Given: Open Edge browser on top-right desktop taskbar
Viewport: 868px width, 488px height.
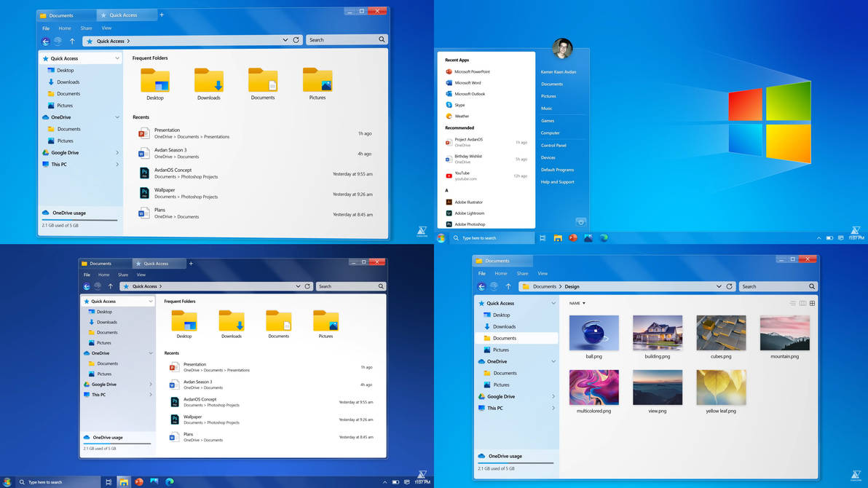Looking at the screenshot, I should coord(604,238).
